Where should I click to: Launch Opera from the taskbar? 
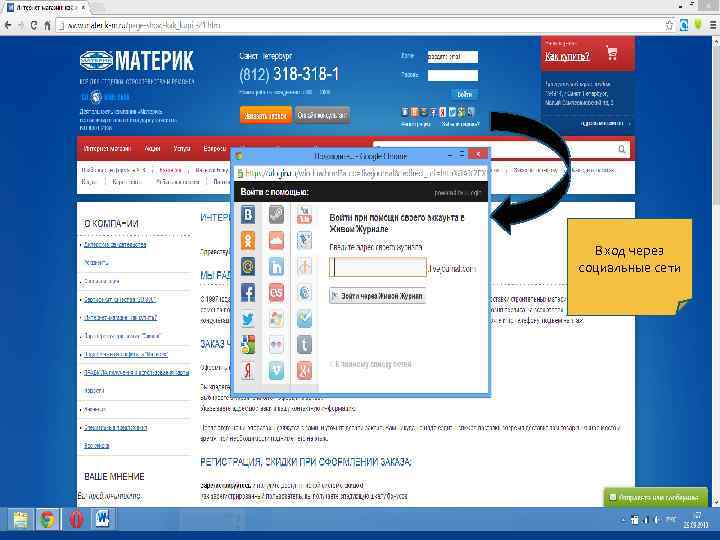click(x=76, y=519)
